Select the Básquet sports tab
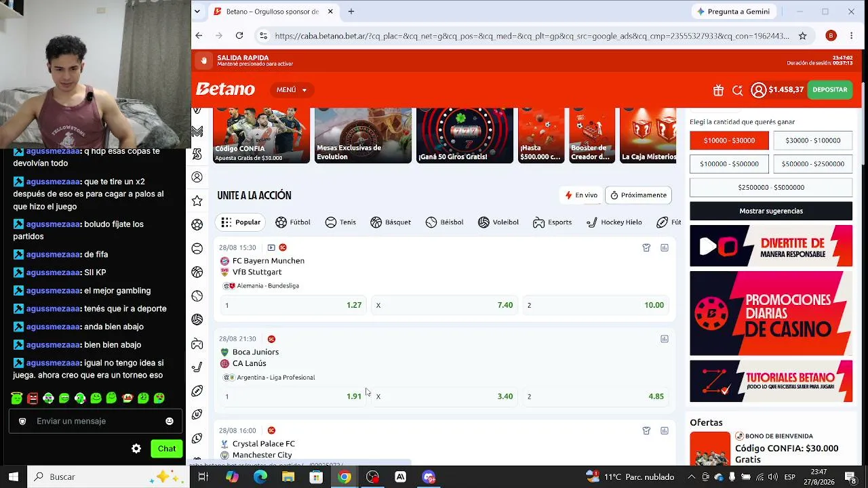 [x=391, y=222]
